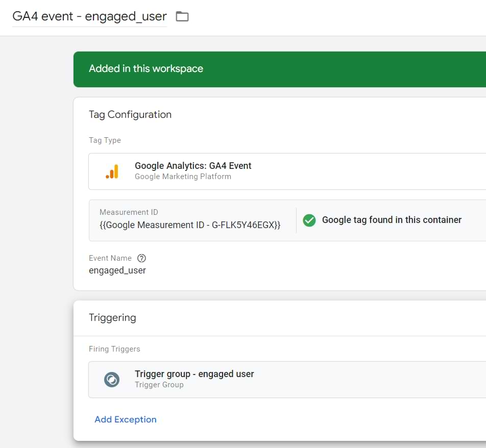This screenshot has height=448, width=486.
Task: Select the 'Google Analytics: GA4 Event' tag type title
Action: (x=193, y=166)
